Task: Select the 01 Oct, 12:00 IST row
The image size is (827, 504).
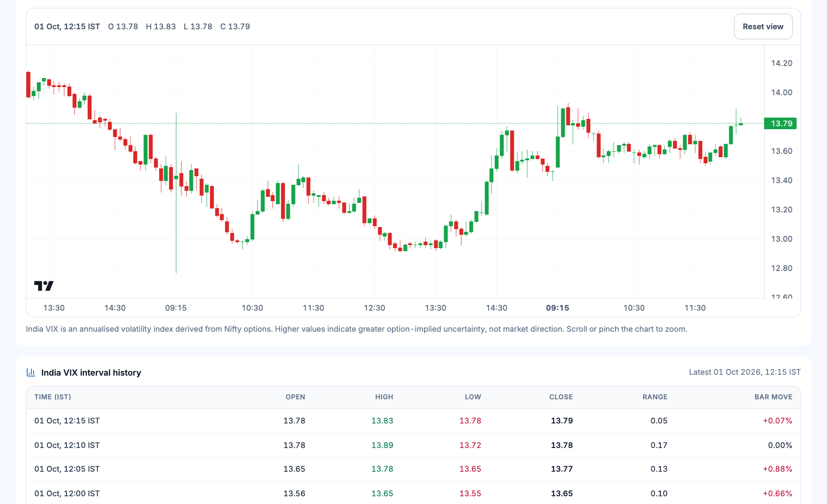Action: pos(413,493)
